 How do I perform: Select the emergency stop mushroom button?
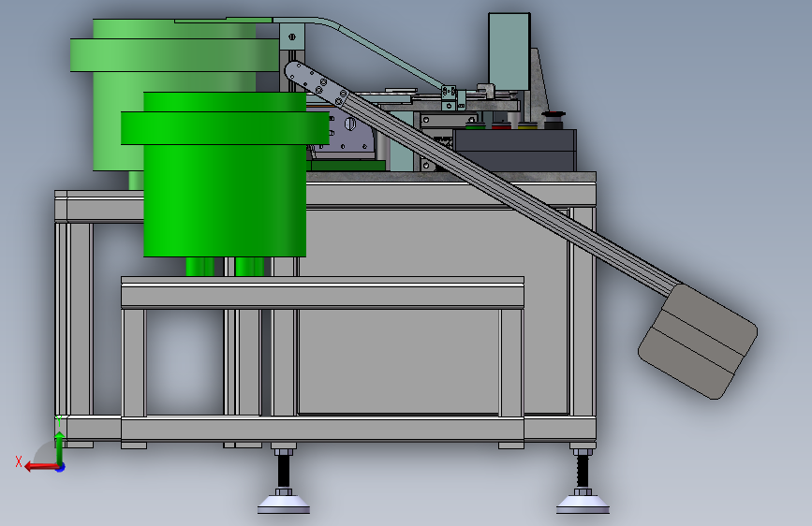[x=554, y=119]
